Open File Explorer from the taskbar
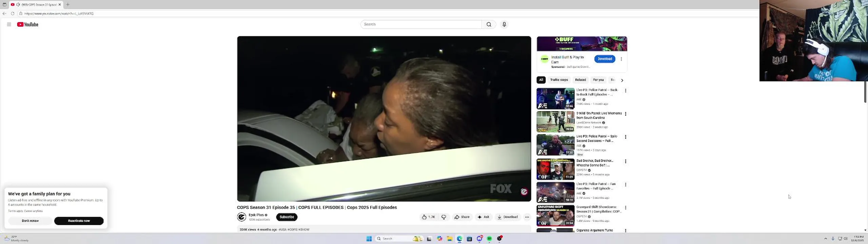This screenshot has height=244, width=868. pyautogui.click(x=449, y=239)
